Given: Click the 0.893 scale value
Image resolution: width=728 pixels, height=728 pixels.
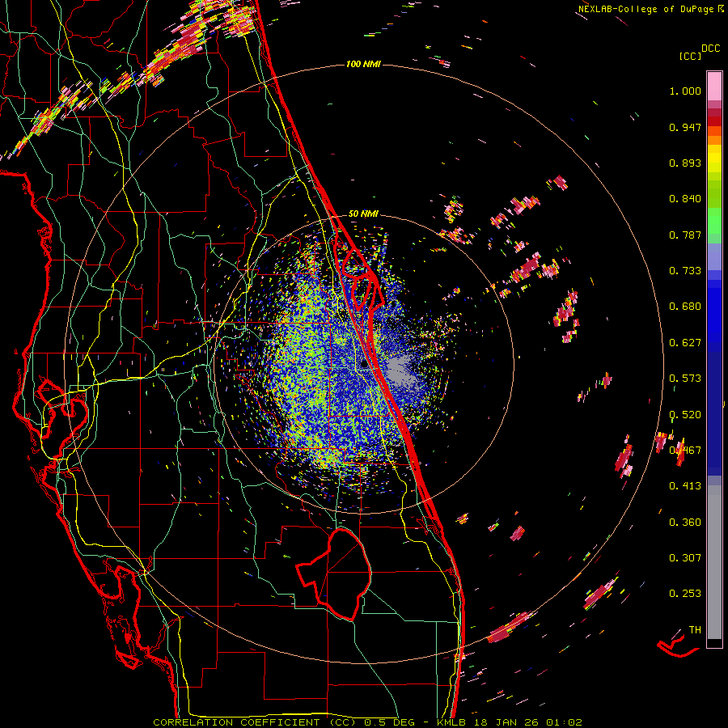Looking at the screenshot, I should click(x=685, y=163).
